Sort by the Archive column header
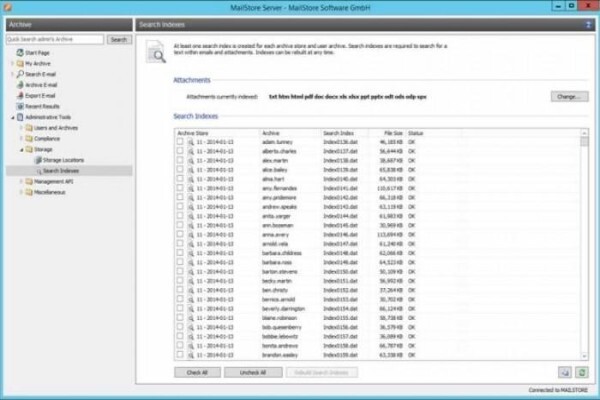Viewport: 600px width, 400px height. tap(290, 133)
